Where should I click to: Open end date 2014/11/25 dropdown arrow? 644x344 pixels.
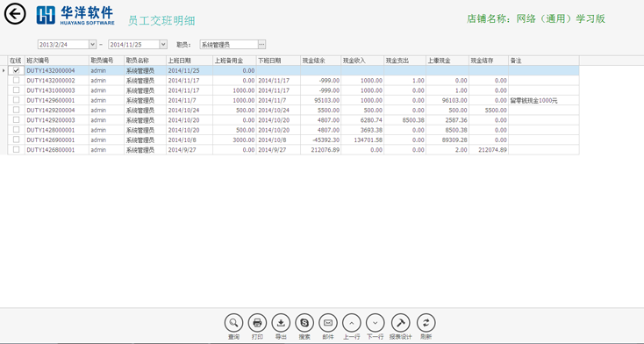click(x=163, y=45)
